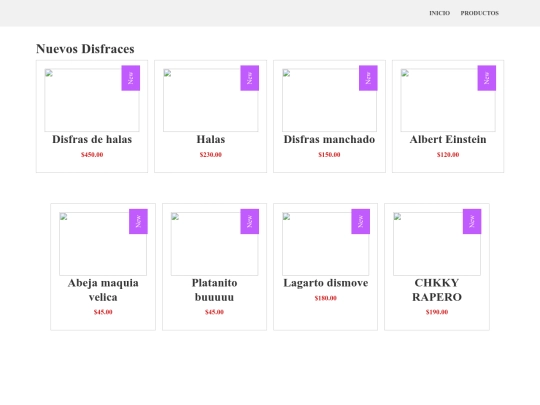Open the Platanito buuuuu product title

coord(214,290)
